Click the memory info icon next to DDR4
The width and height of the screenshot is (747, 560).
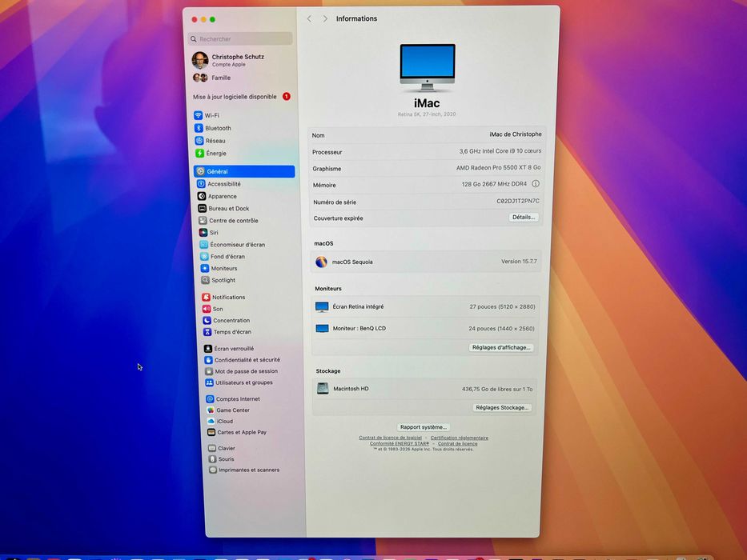pos(536,184)
